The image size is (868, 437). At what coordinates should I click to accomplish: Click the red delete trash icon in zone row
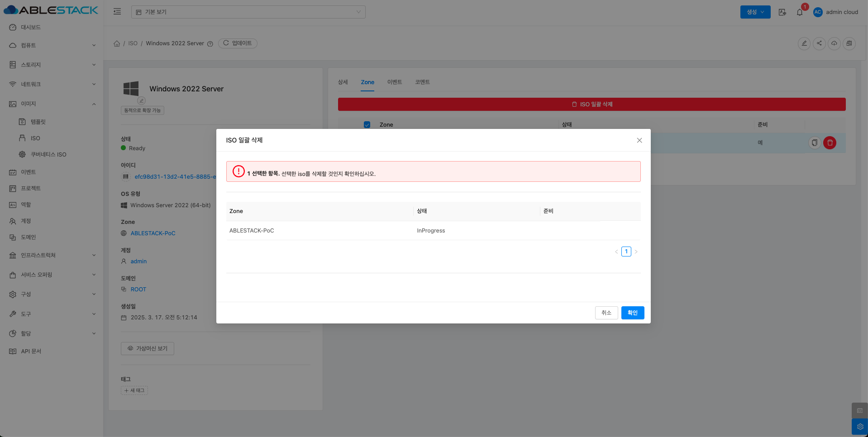[830, 143]
